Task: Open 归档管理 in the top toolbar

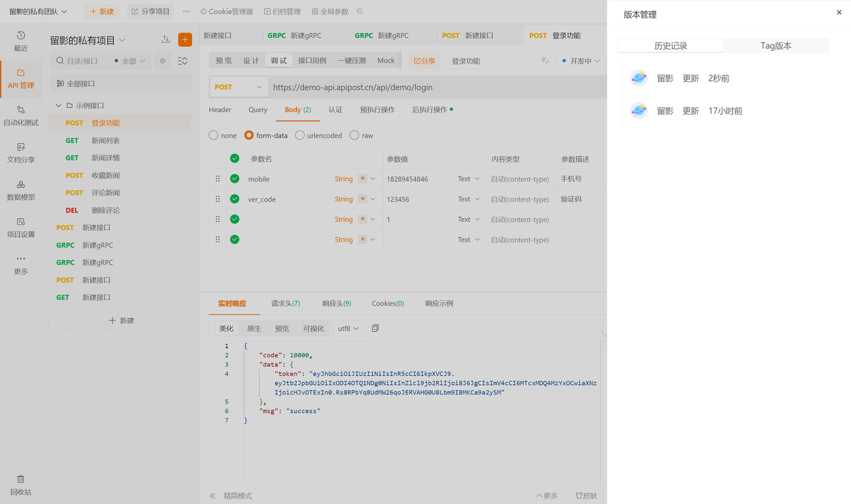Action: (x=282, y=11)
